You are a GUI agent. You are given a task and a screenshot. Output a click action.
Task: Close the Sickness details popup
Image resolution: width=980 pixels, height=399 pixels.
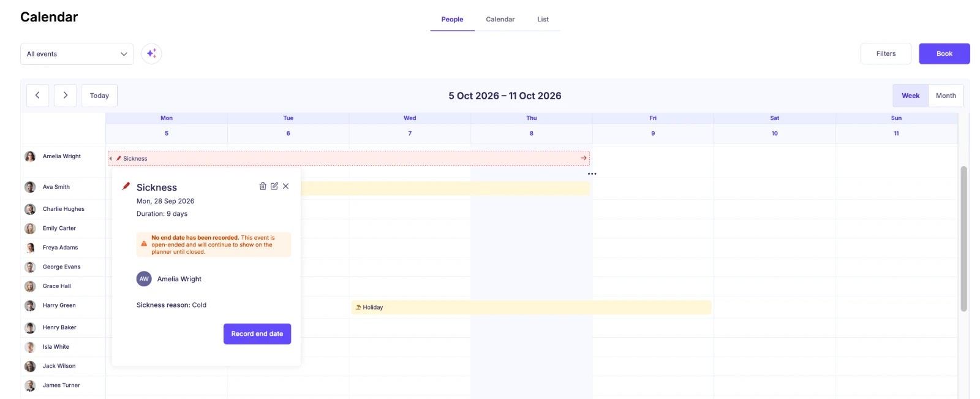[x=285, y=186]
